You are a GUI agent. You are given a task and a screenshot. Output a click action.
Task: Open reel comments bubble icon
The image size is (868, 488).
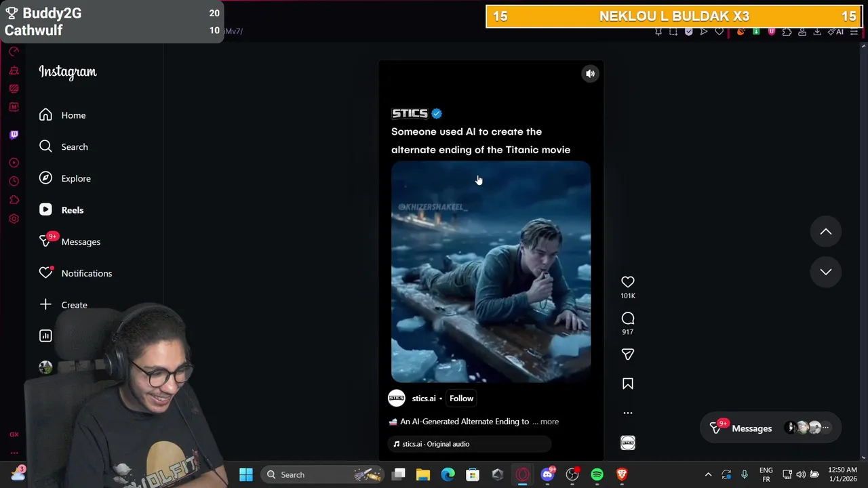pos(628,319)
